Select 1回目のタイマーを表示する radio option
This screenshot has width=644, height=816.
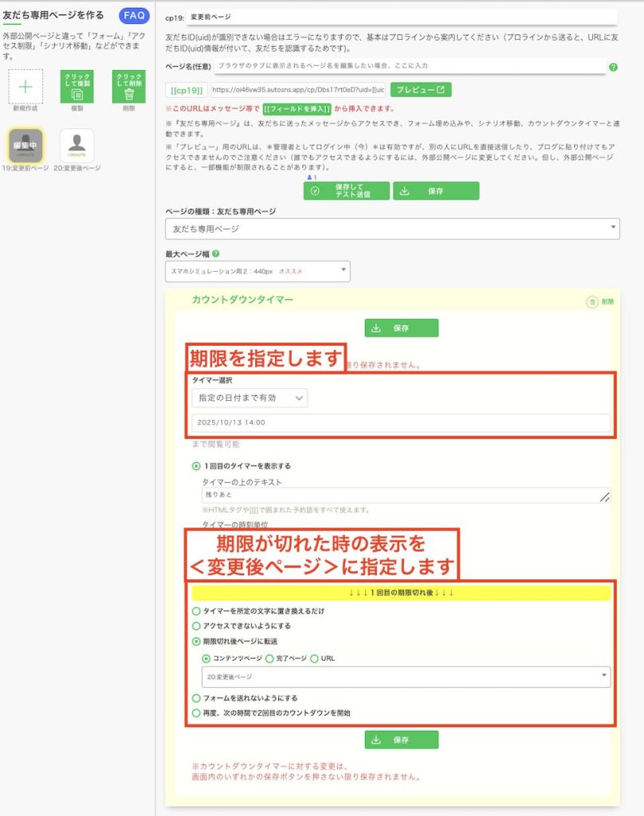pyautogui.click(x=196, y=466)
